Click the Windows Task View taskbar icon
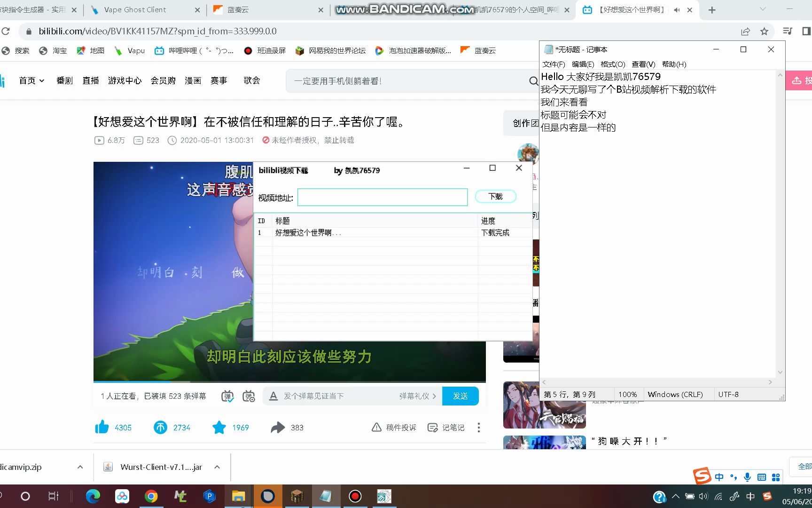 54,496
